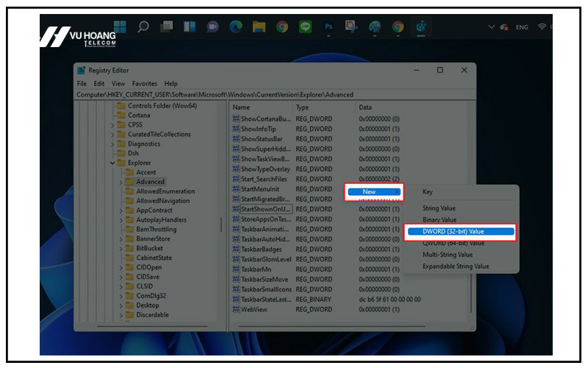This screenshot has height=368, width=588.
Task: Open the Chat taskbar icon
Action: tap(212, 26)
